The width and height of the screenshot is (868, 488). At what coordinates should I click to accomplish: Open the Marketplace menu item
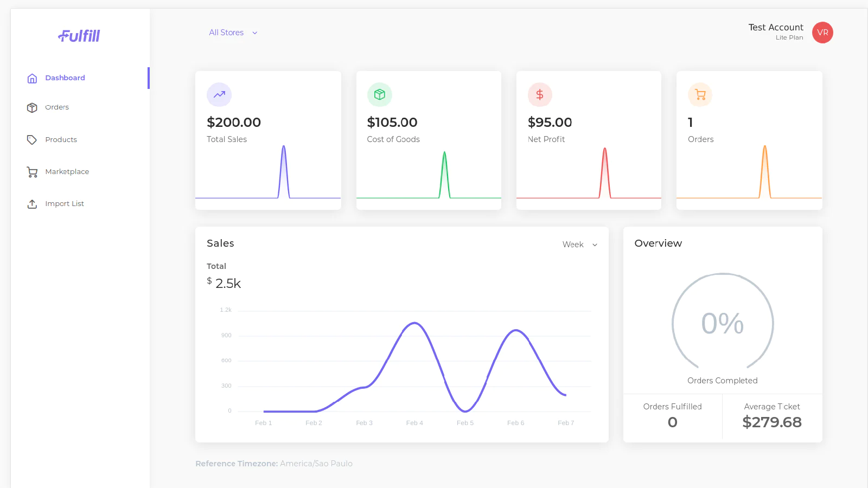tap(67, 172)
